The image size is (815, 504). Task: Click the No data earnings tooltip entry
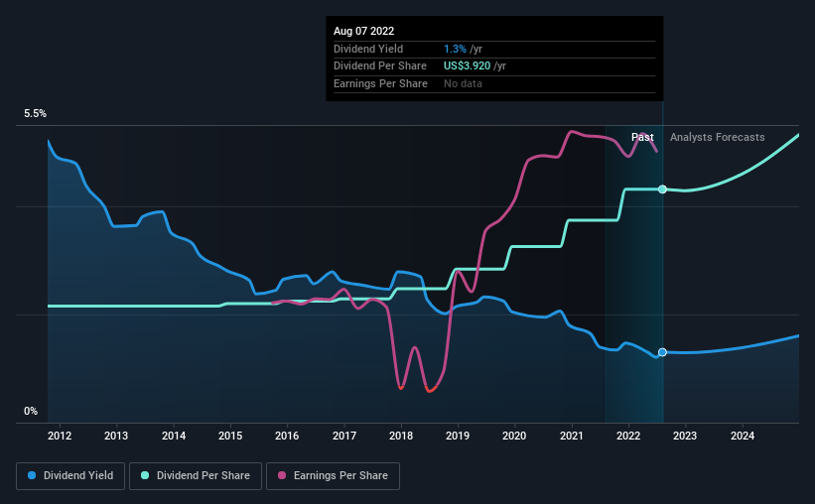(465, 83)
